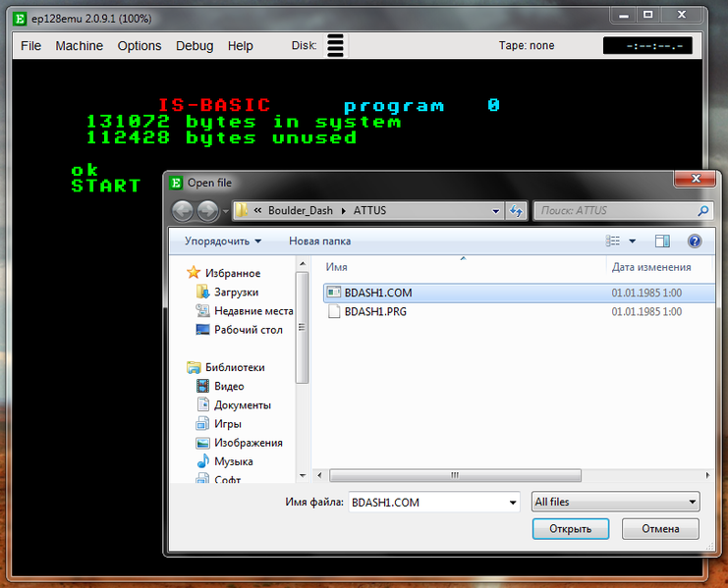This screenshot has height=588, width=728.
Task: Expand the view options dropdown arrow
Action: (x=633, y=241)
